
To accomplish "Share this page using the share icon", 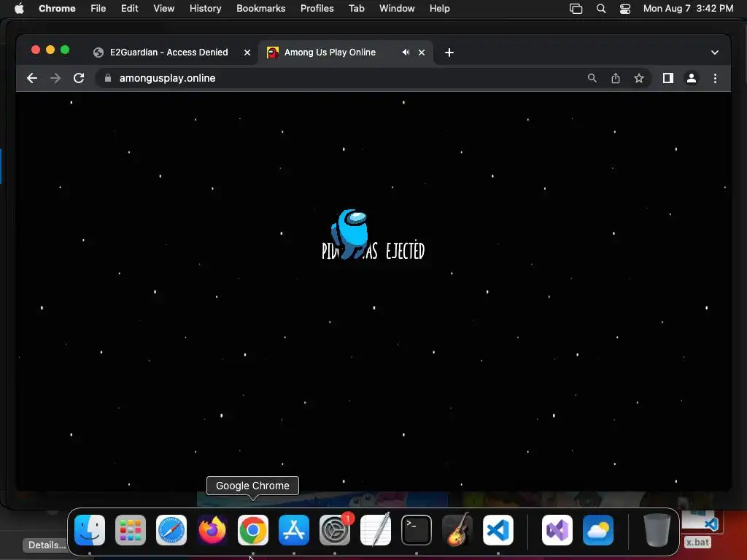I will (x=616, y=78).
